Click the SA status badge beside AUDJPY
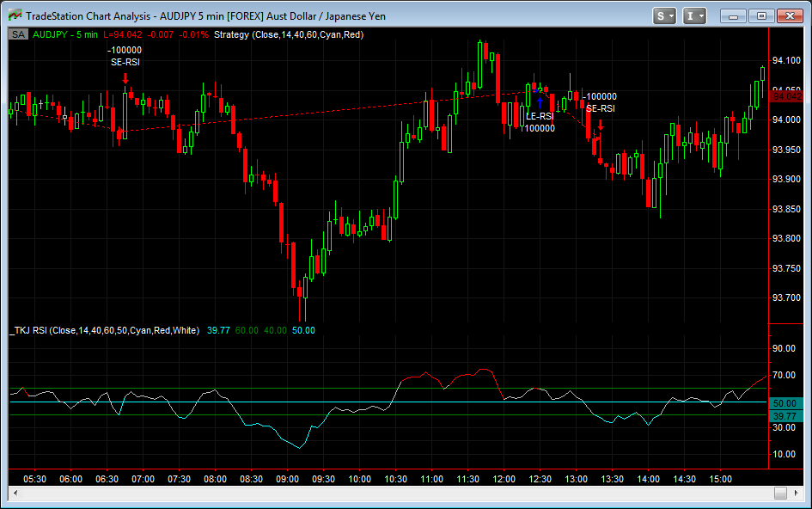Screen dimensions: 812x509 click(x=18, y=34)
